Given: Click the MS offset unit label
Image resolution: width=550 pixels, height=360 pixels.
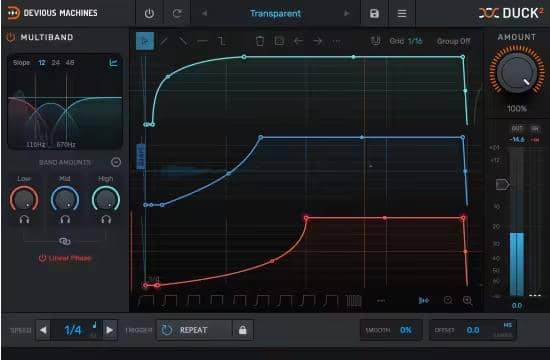Looking at the screenshot, I should click(508, 325).
